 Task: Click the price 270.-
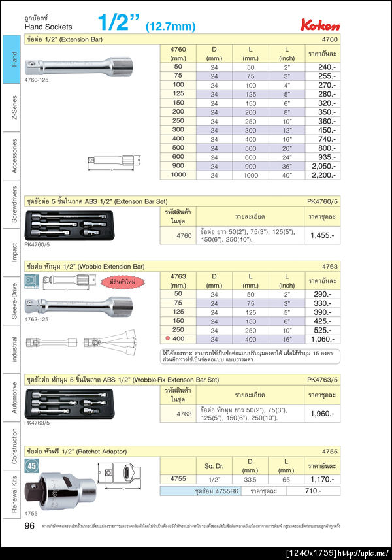click(x=327, y=85)
